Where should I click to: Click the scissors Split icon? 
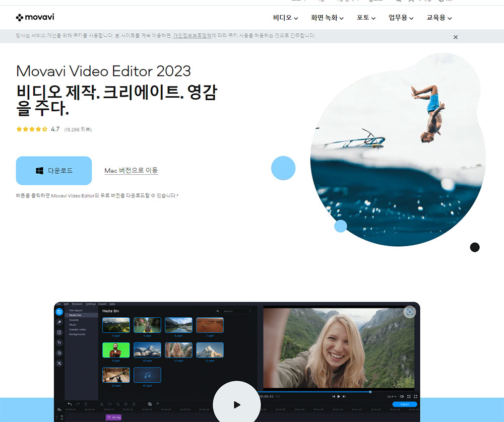(x=102, y=404)
